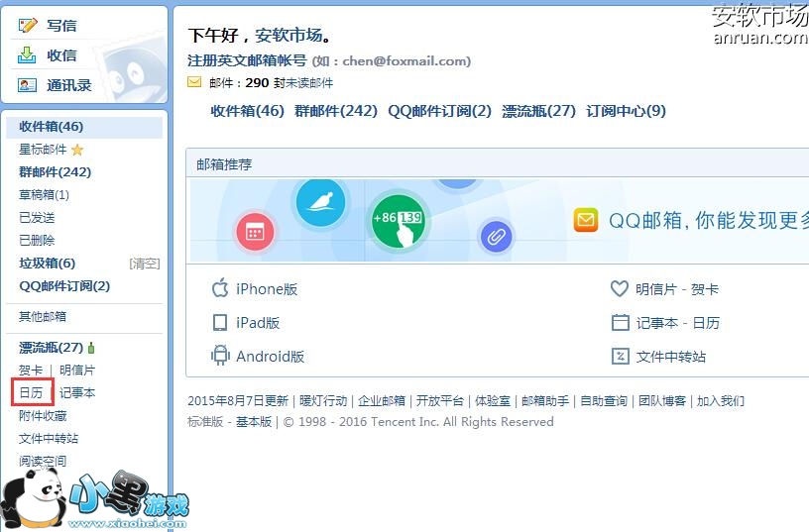809x532 pixels.
Task: Click the star icon beside 星标邮件
Action: [x=77, y=150]
